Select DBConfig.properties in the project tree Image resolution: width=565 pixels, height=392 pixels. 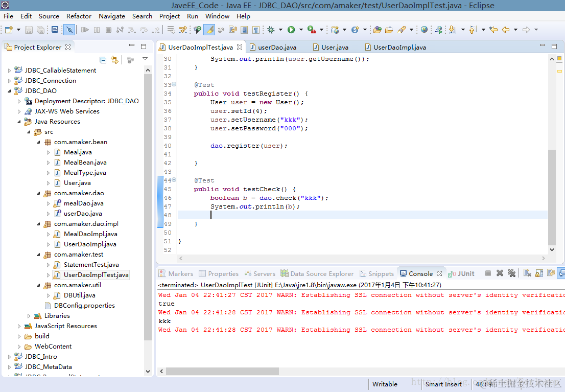coord(84,305)
